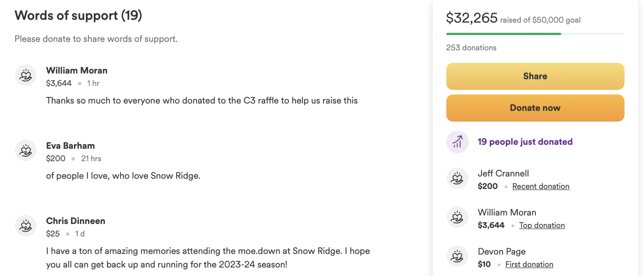This screenshot has width=644, height=276.
Task: Click the Words of support (19) heading
Action: 78,15
